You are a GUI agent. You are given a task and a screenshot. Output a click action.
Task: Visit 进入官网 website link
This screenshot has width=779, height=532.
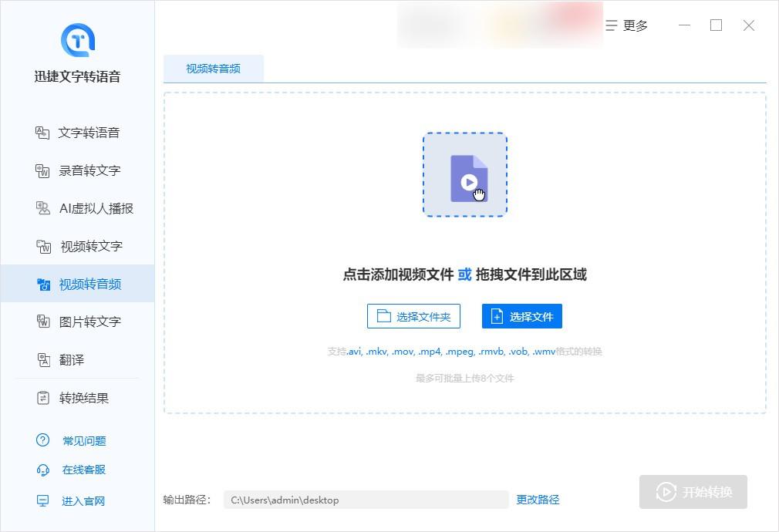click(x=83, y=501)
